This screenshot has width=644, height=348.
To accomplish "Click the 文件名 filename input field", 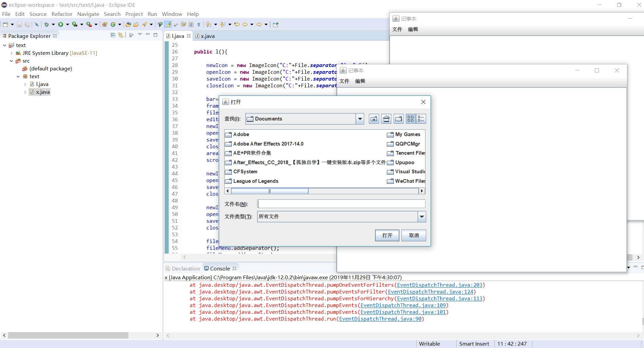I will tap(341, 204).
